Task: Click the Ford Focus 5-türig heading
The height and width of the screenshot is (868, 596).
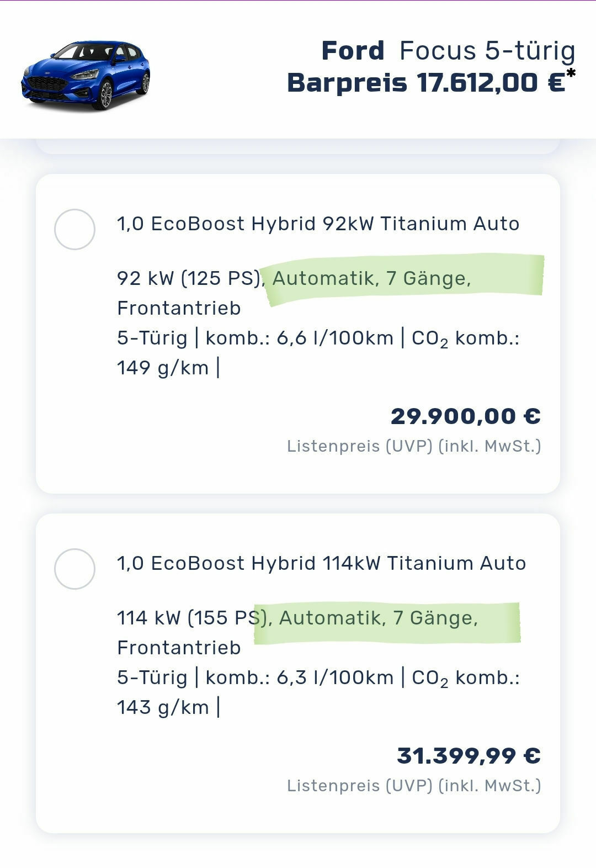Action: (448, 51)
